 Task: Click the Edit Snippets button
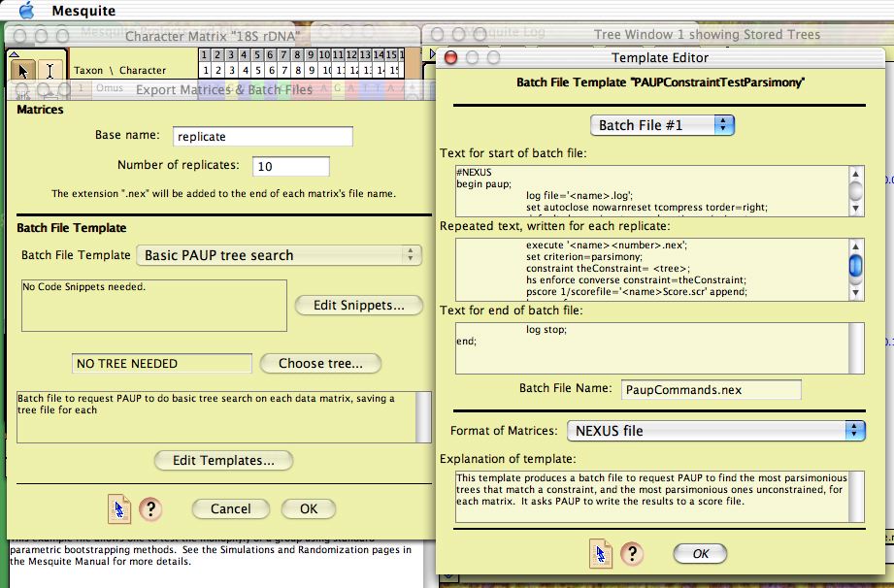tap(358, 305)
